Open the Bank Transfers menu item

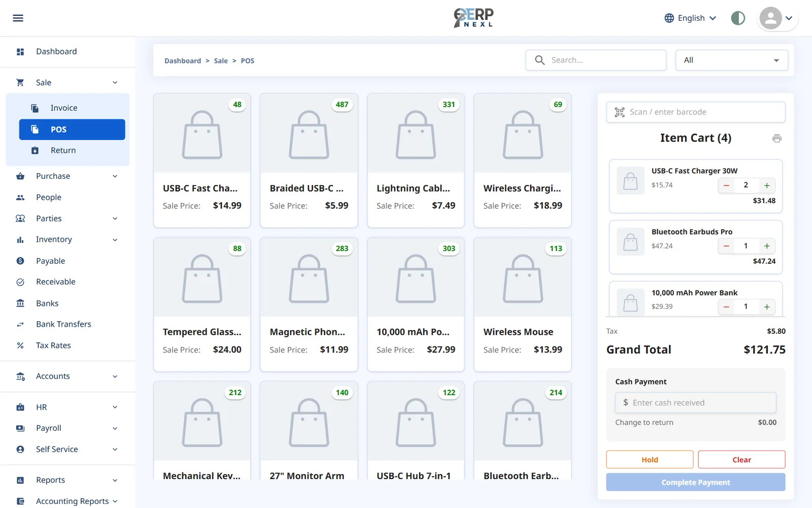pos(67,324)
